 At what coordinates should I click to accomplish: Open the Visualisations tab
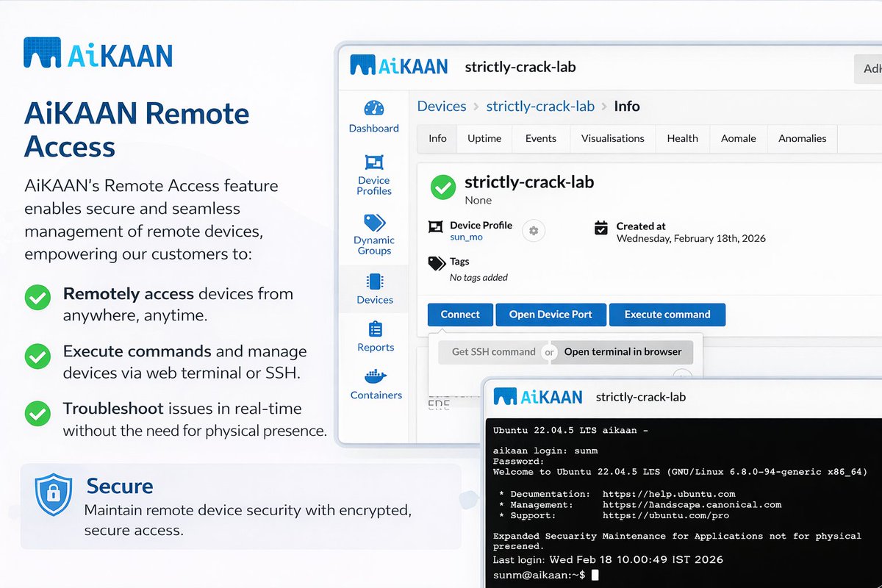613,138
